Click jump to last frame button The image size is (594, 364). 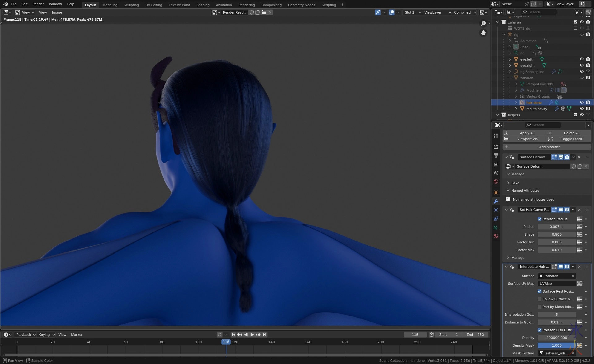(265, 335)
